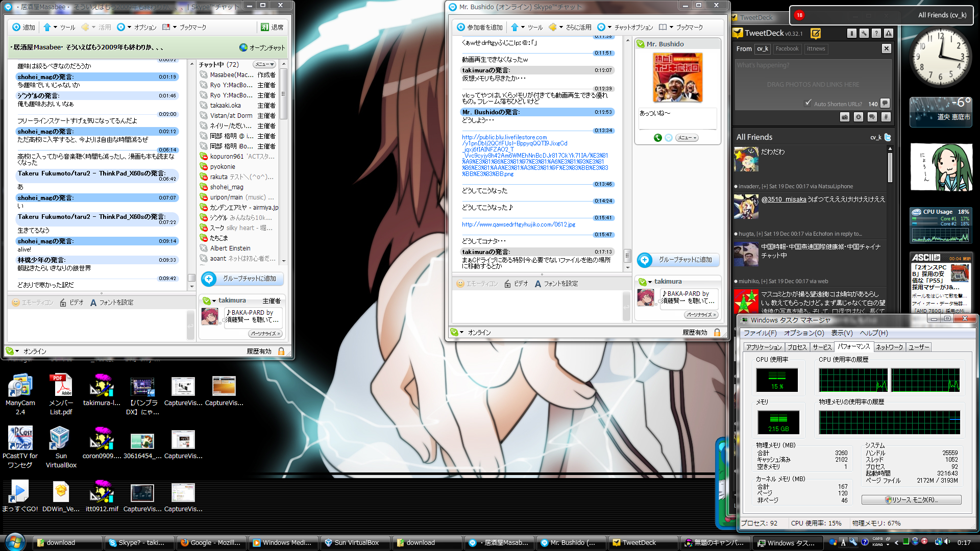The height and width of the screenshot is (551, 980).
Task: Click リソース モニタ button in Task Manager
Action: coord(911,499)
